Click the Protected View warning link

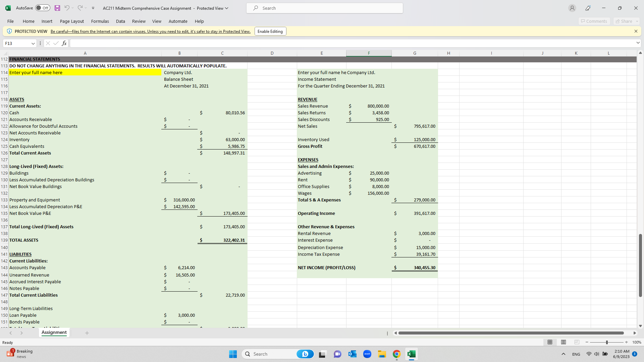[150, 32]
